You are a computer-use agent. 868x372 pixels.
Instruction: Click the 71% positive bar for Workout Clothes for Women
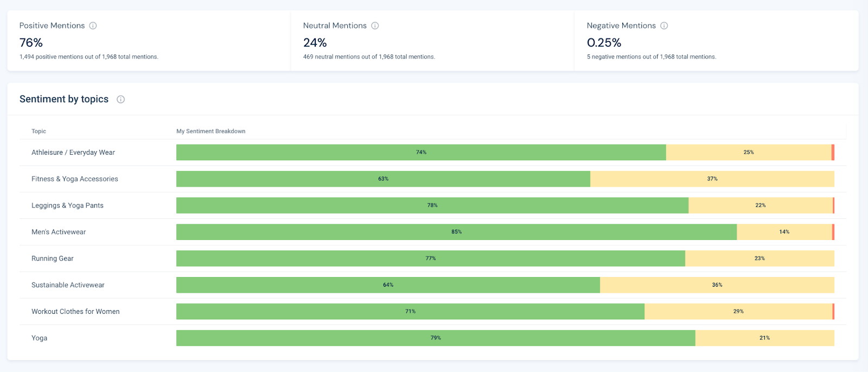(x=410, y=312)
